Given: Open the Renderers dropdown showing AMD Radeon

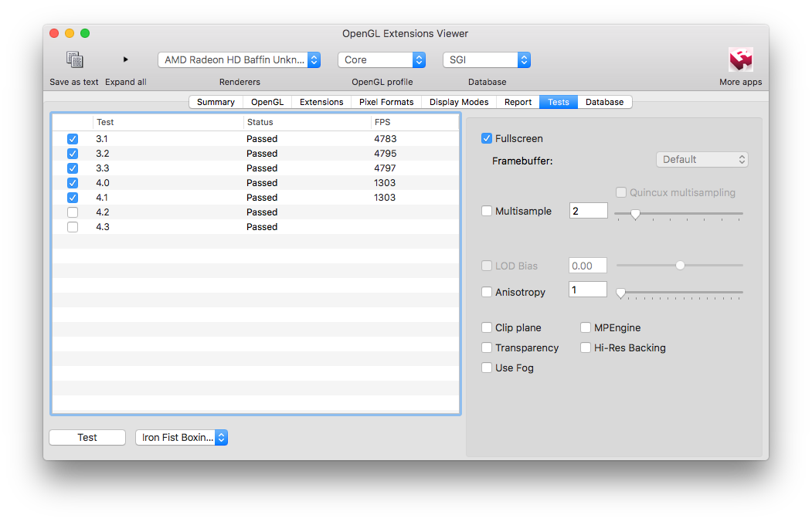Looking at the screenshot, I should (240, 60).
